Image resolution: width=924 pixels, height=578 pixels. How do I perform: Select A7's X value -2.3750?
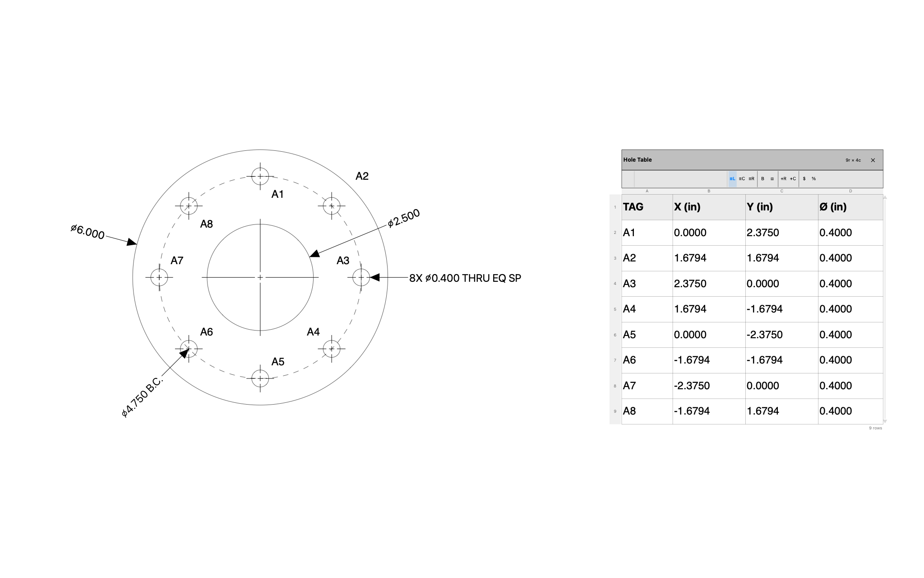tap(709, 386)
